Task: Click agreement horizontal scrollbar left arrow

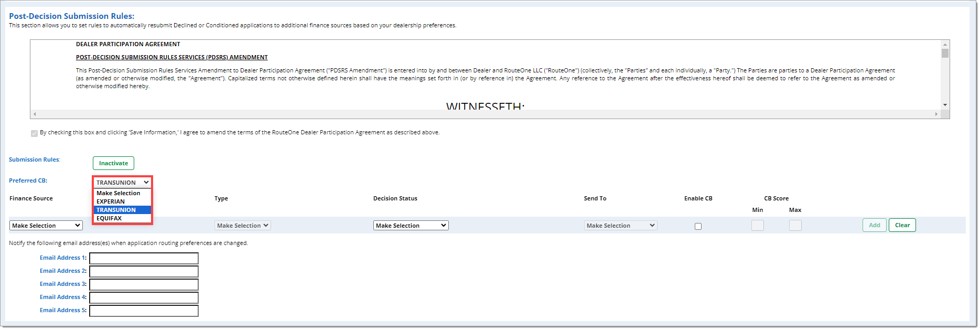Action: click(35, 114)
